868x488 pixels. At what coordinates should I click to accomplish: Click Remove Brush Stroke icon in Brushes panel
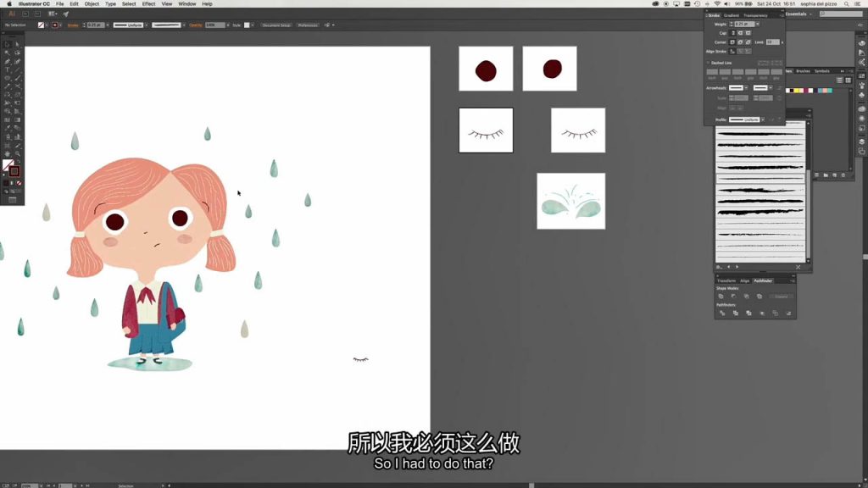pyautogui.click(x=798, y=267)
